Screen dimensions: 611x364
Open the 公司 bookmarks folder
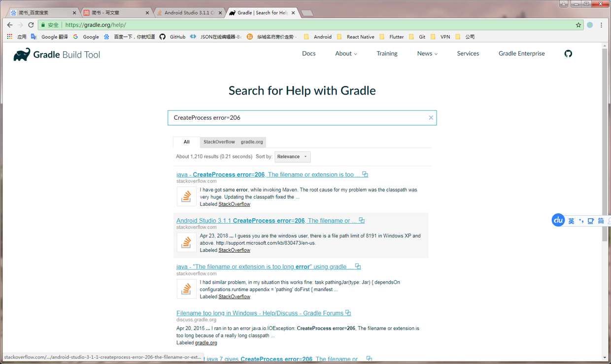465,37
